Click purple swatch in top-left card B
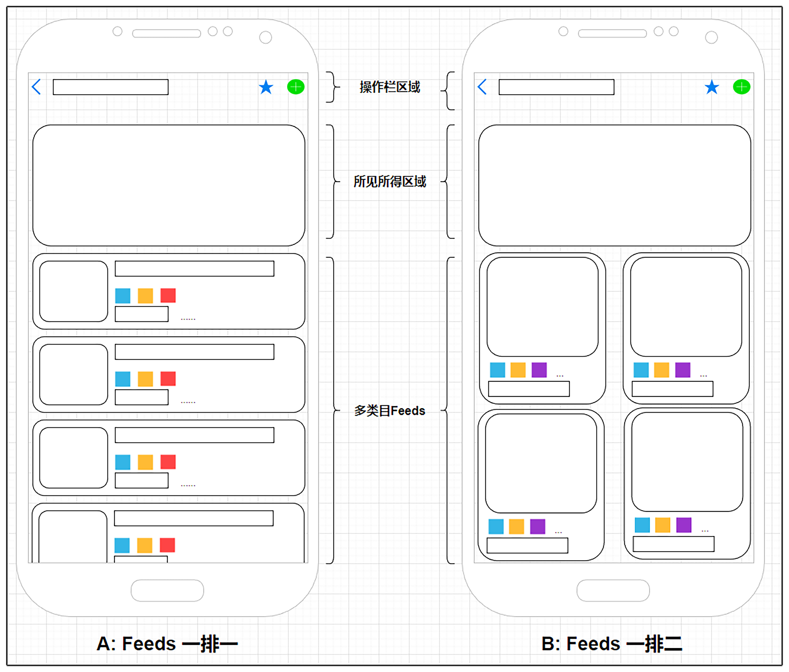 click(539, 370)
